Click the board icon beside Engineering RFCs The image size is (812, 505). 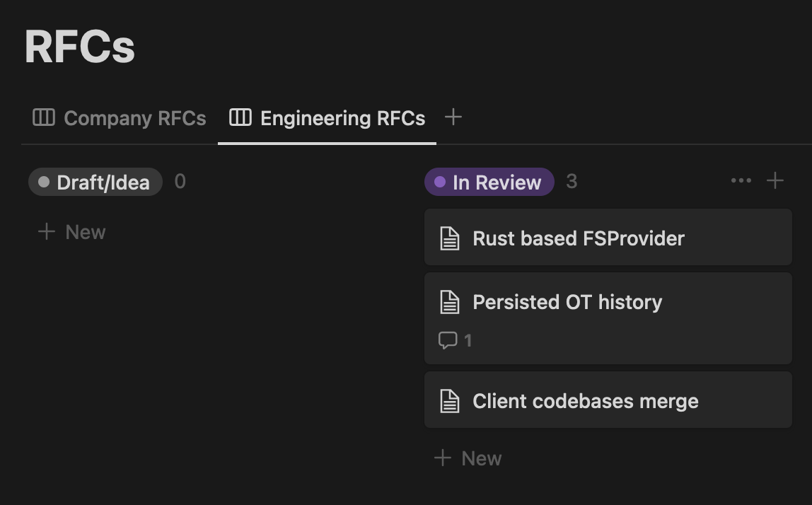coord(240,117)
